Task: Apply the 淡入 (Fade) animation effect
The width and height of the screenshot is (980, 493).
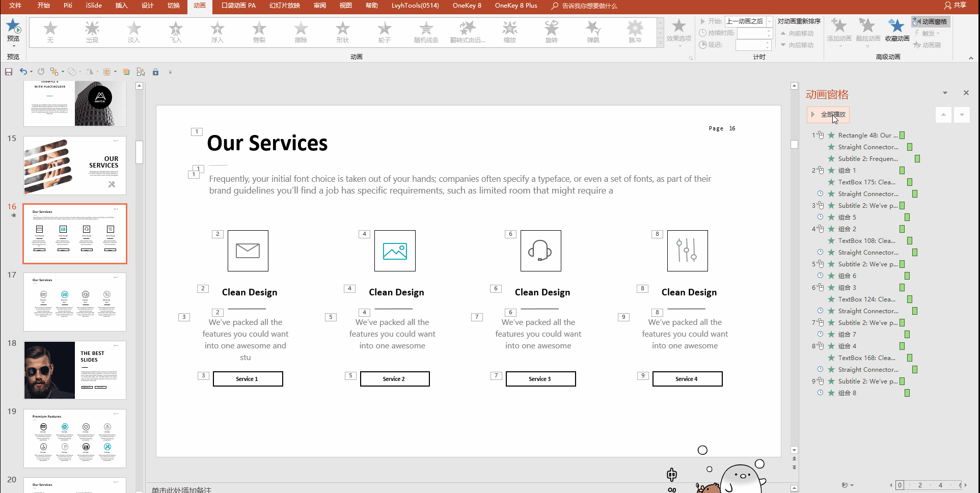Action: [134, 32]
